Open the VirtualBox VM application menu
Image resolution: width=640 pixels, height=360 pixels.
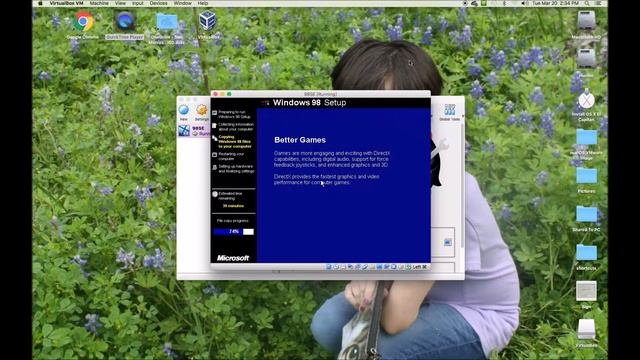(67, 3)
